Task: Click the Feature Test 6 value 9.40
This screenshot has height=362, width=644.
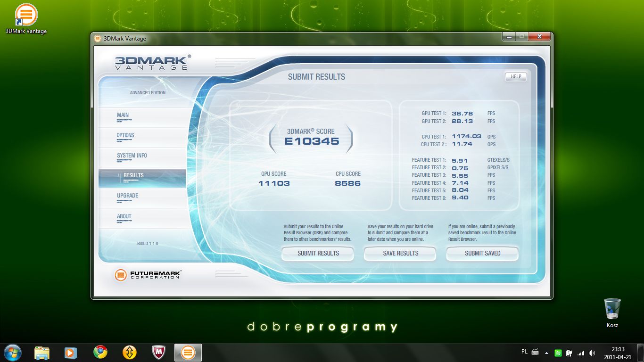Action: [460, 198]
